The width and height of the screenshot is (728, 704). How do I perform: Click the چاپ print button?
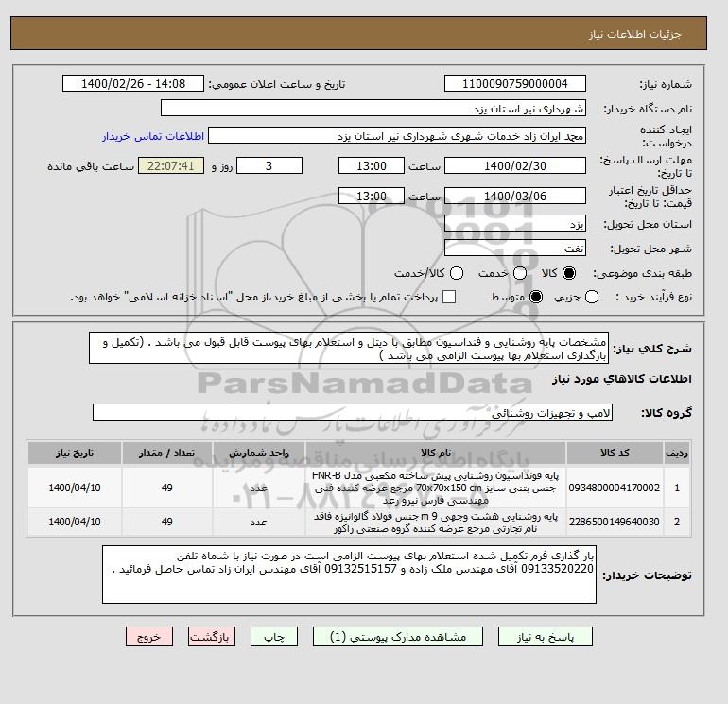click(x=274, y=637)
